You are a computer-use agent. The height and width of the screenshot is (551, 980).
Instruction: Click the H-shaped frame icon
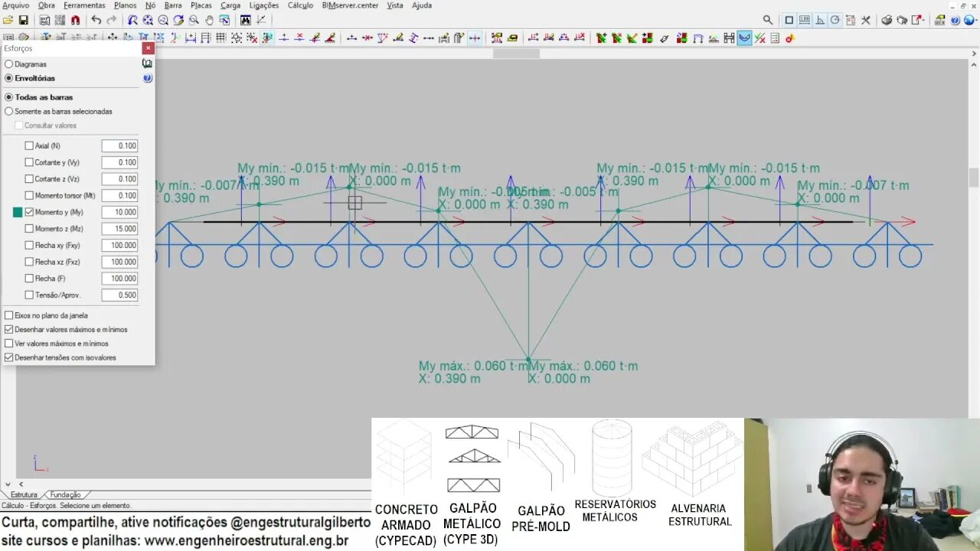[729, 37]
